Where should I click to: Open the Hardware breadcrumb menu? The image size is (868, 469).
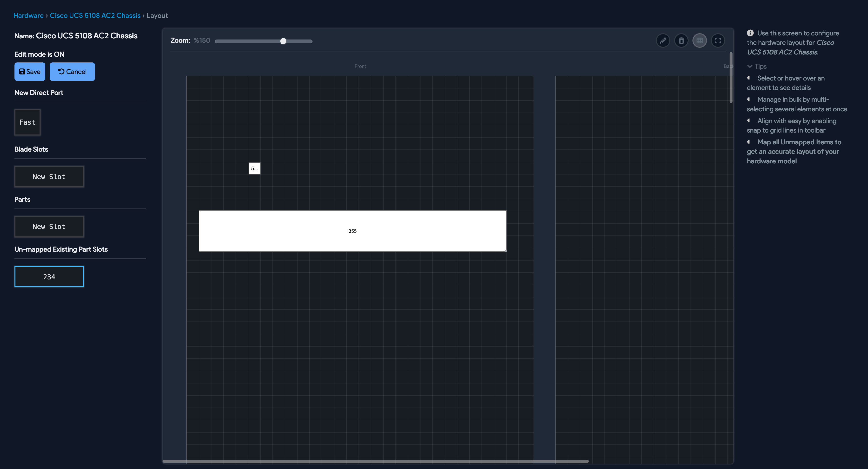click(28, 15)
